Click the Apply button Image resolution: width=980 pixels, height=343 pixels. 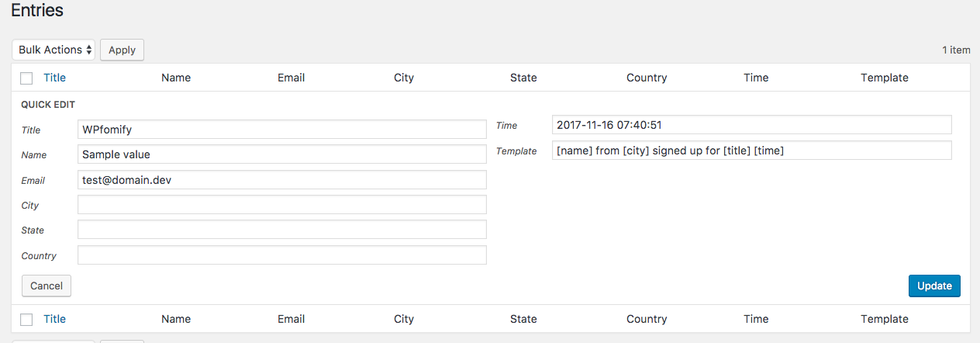[122, 50]
